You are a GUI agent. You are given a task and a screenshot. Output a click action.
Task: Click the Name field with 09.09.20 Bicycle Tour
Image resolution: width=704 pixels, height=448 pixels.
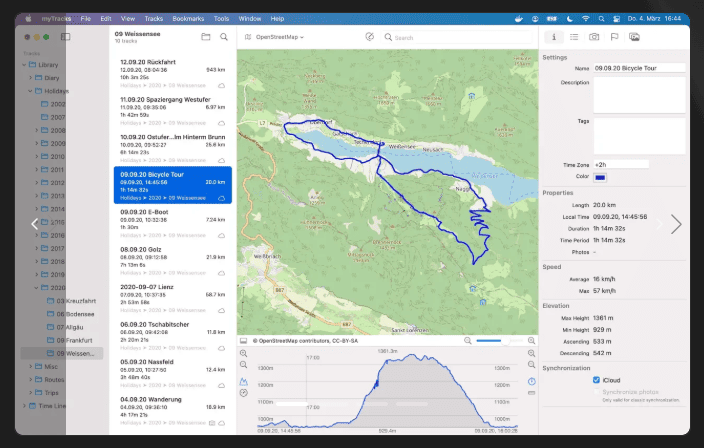pos(639,68)
